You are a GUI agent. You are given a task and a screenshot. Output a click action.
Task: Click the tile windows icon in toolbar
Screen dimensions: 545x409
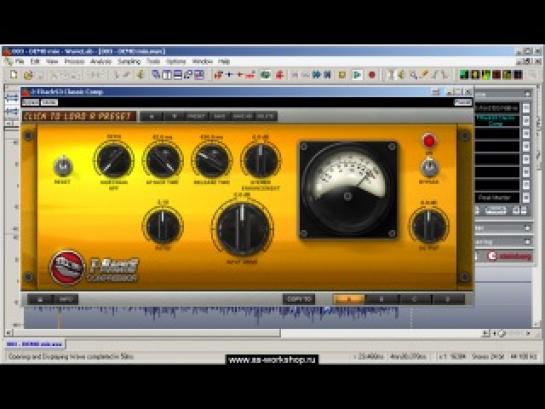tap(167, 75)
